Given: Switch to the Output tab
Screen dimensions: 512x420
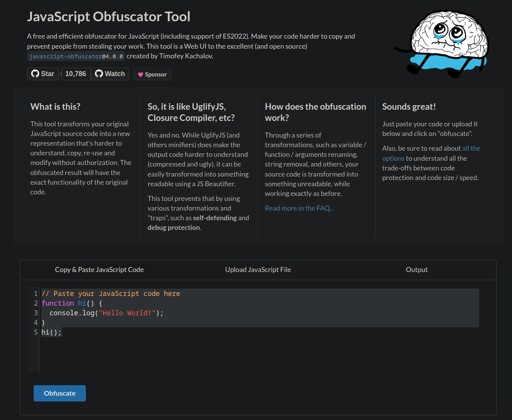Looking at the screenshot, I should click(x=416, y=270).
